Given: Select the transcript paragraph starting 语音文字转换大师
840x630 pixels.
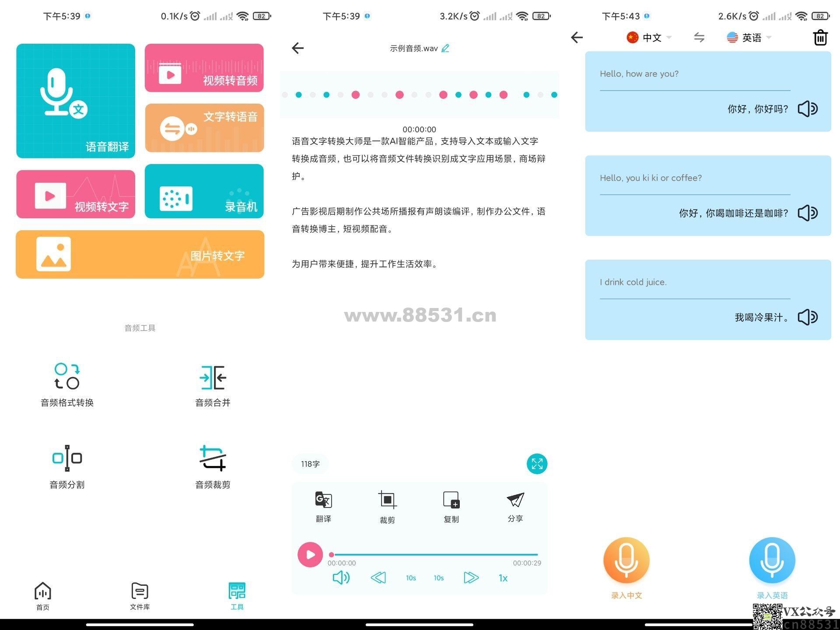Looking at the screenshot, I should 419,158.
